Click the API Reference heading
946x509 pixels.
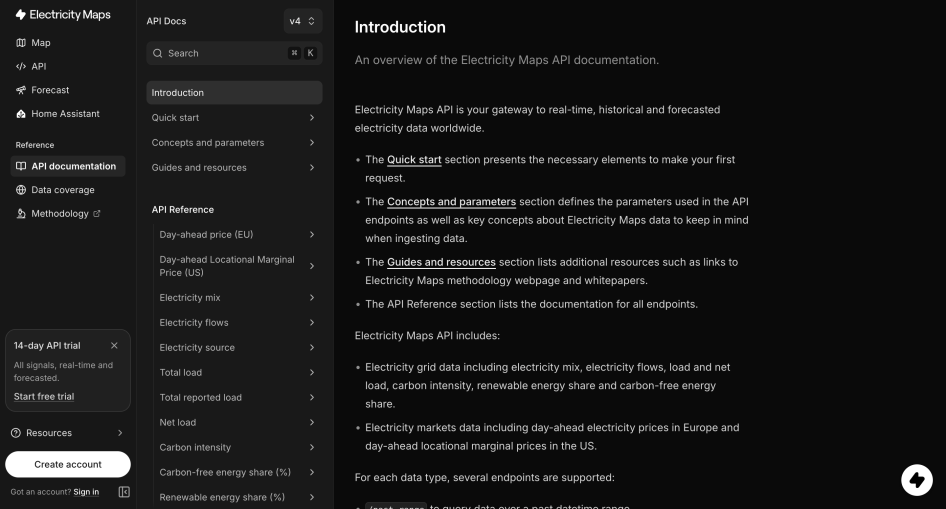click(183, 209)
